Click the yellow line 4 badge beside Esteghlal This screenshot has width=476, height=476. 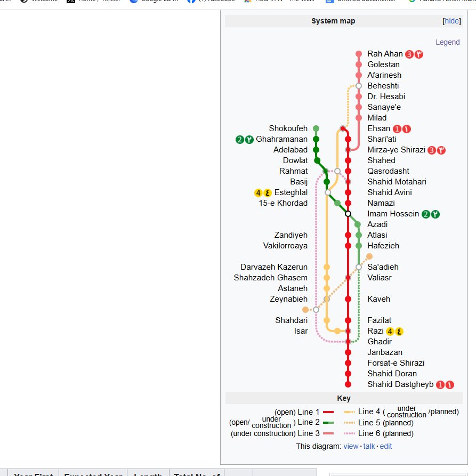258,193
